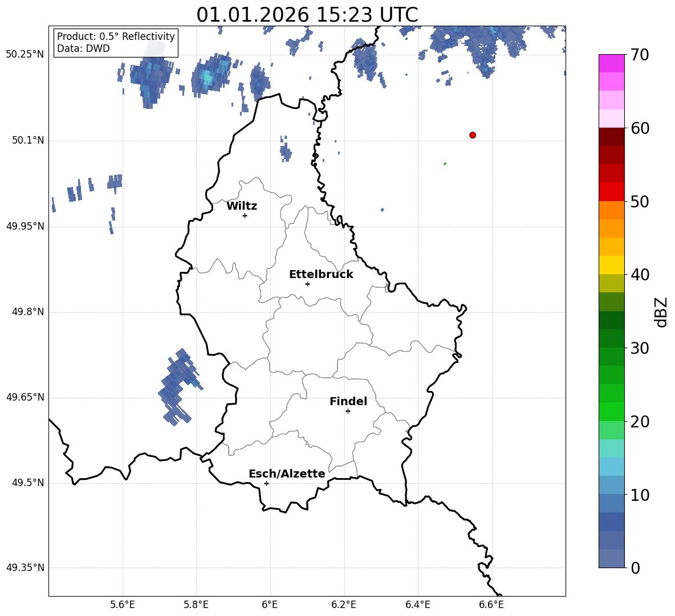
Task: Click the 49.35°N latitude label
Action: 25,568
